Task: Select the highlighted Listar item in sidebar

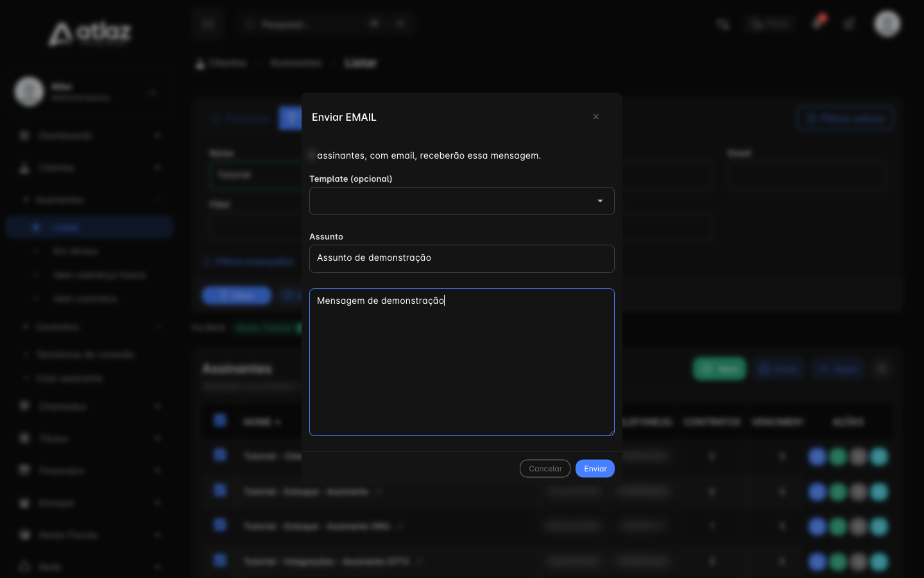Action: pos(89,227)
